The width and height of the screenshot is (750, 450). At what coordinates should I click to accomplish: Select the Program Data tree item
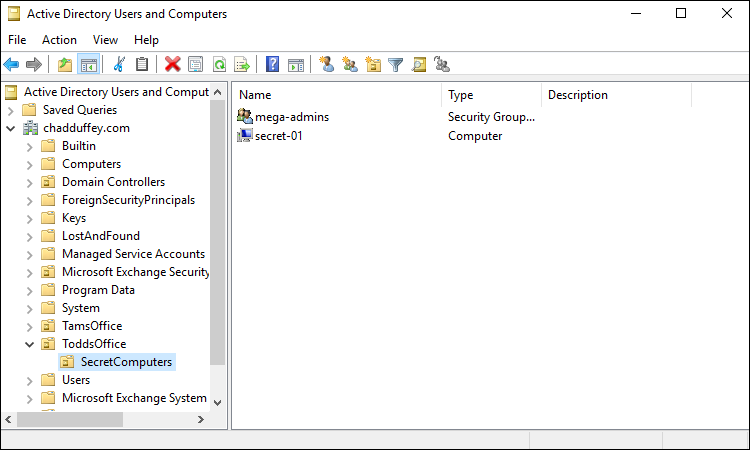coord(98,290)
